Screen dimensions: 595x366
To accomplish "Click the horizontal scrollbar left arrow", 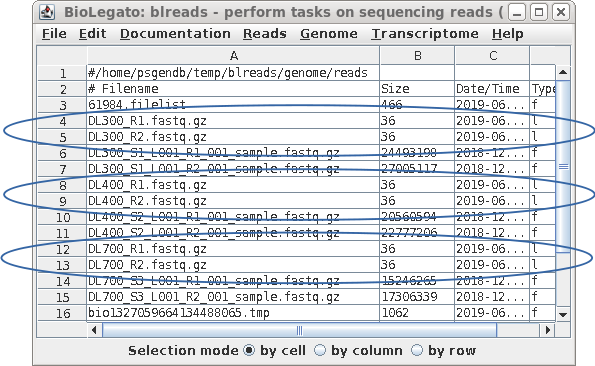I will pos(94,330).
